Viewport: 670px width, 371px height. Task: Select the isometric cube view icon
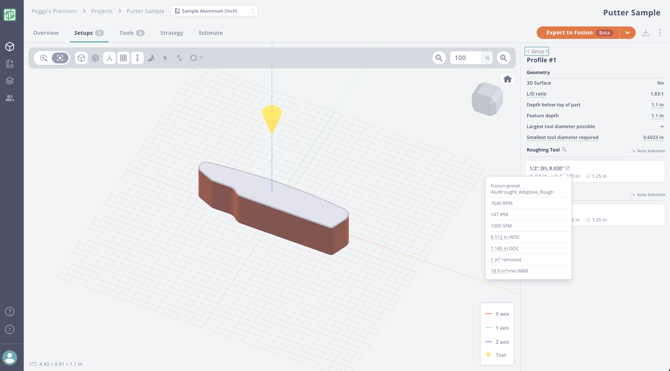point(81,58)
